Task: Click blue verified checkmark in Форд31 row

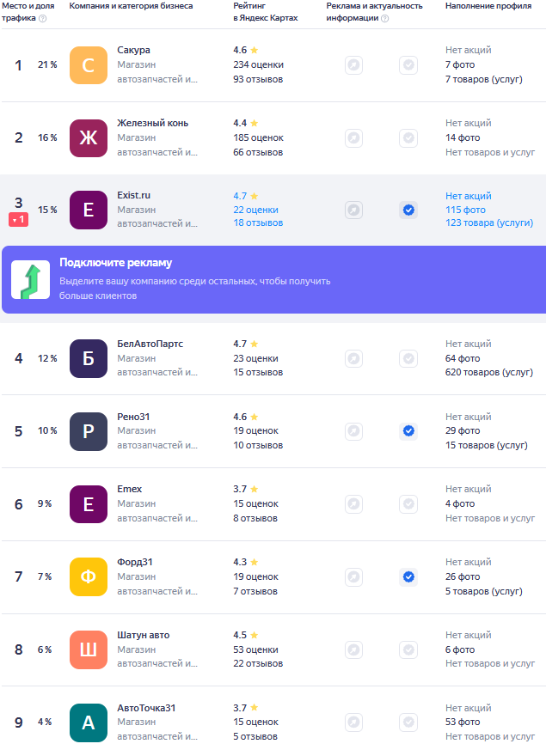Action: point(408,576)
